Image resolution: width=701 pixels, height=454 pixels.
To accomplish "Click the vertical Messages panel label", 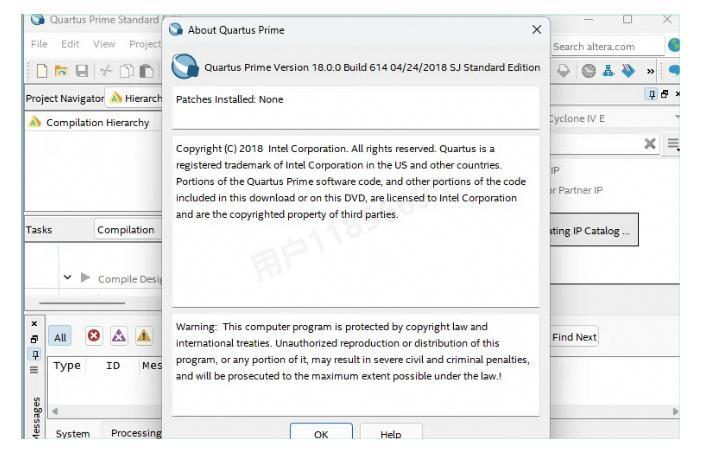I will (x=36, y=417).
